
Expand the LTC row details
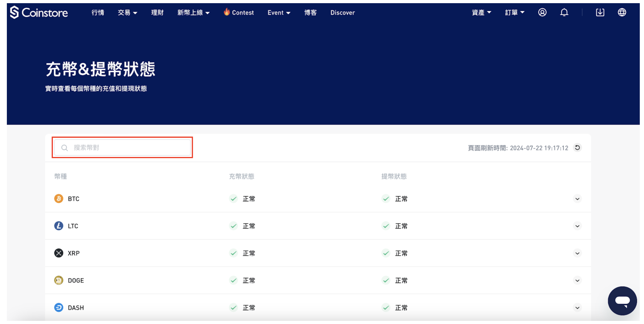(577, 226)
